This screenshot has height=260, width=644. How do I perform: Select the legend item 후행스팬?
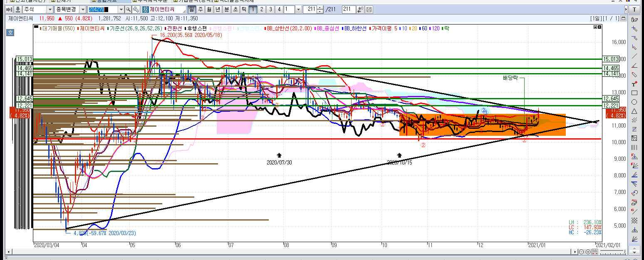click(196, 28)
